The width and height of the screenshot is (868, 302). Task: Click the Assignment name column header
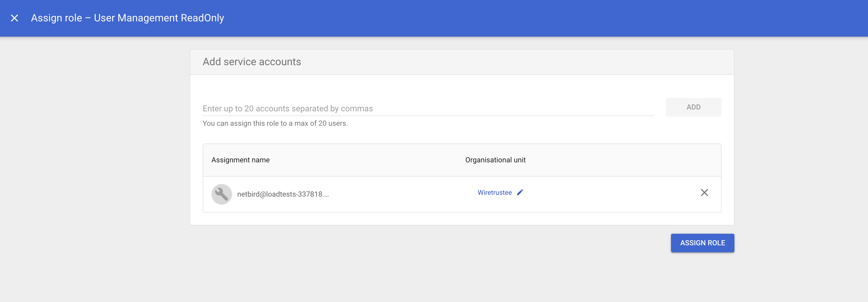click(240, 160)
